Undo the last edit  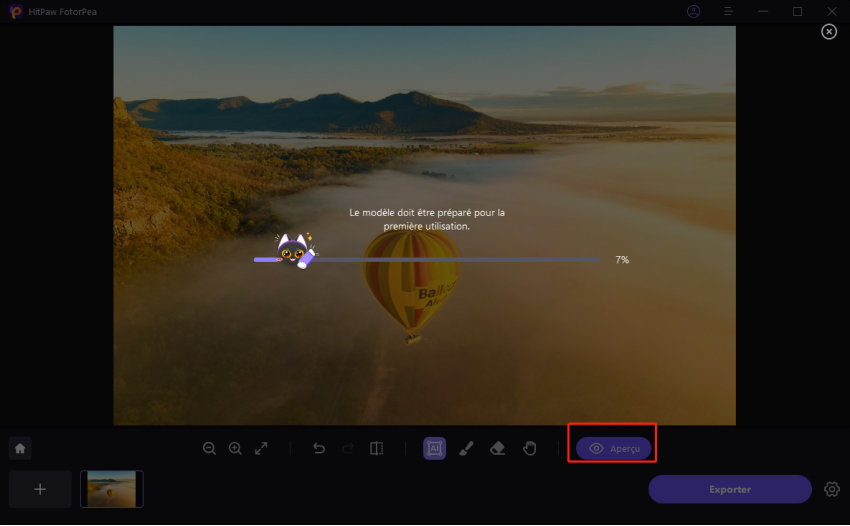(319, 449)
